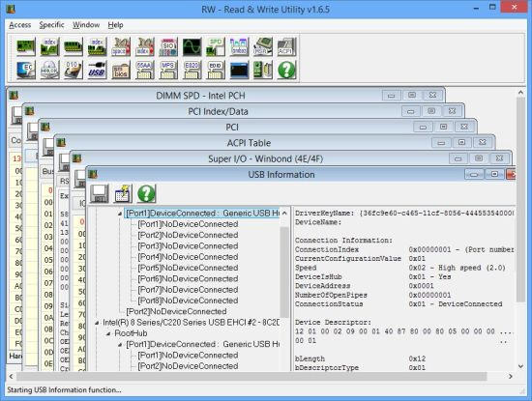Viewport: 532px width, 401px height.
Task: Click the 'Speed' row showing High speed (2.0)
Action: pyautogui.click(x=400, y=268)
